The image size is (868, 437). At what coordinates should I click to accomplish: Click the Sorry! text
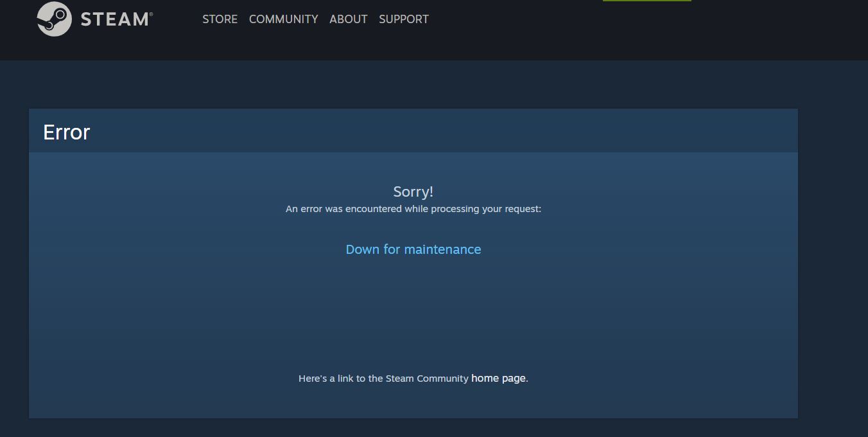tap(413, 192)
